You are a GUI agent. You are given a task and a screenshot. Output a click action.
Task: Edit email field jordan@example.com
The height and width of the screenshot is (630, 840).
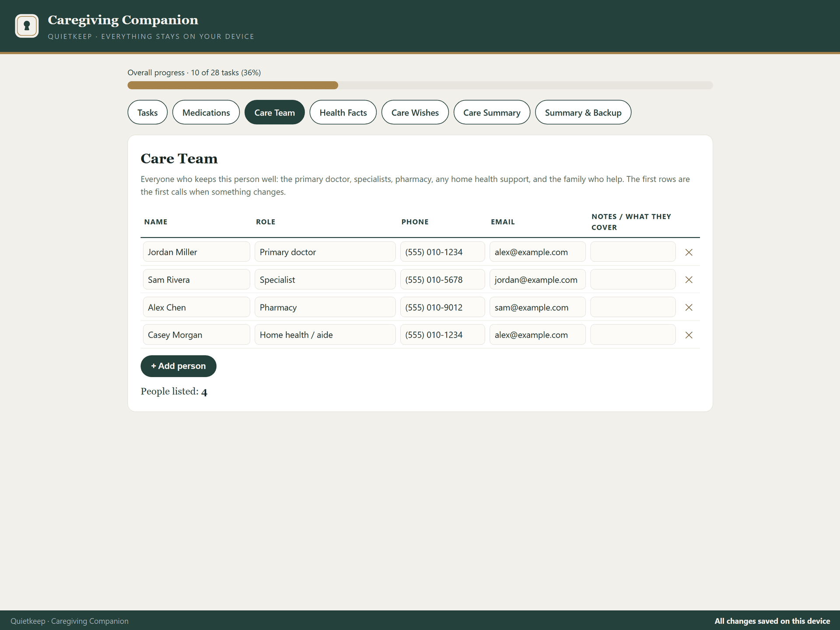point(538,280)
